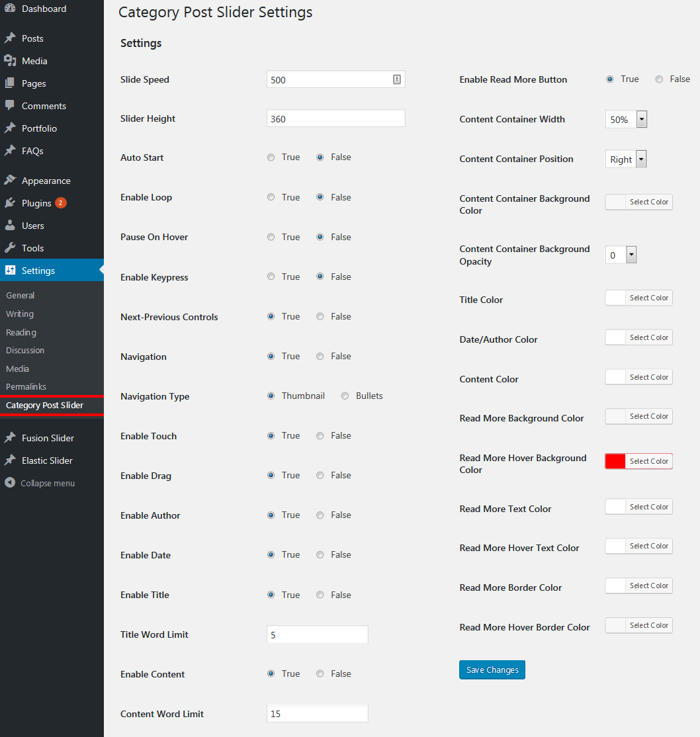
Task: Click the Tools wrench icon
Action: point(10,247)
